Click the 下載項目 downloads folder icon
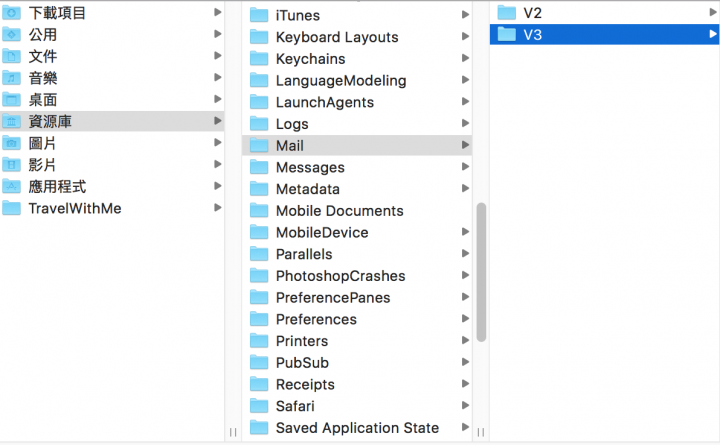 point(11,13)
